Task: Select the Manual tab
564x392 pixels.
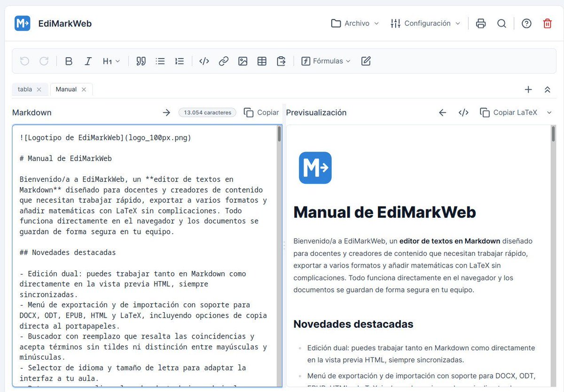Action: (x=66, y=89)
